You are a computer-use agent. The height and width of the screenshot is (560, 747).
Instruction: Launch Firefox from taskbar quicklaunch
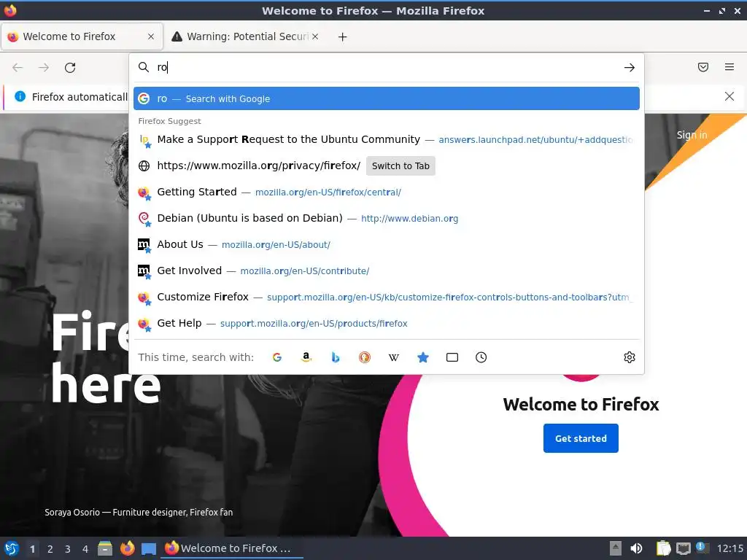pyautogui.click(x=127, y=548)
